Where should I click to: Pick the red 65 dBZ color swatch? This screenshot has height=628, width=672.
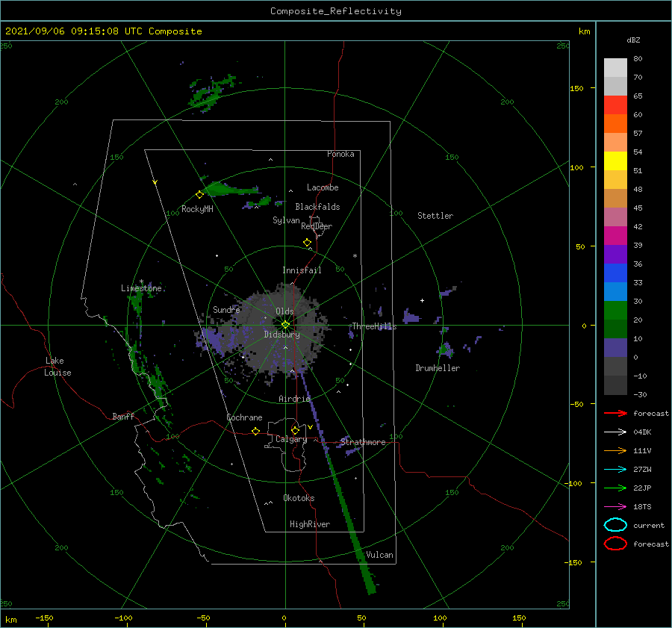(x=615, y=105)
